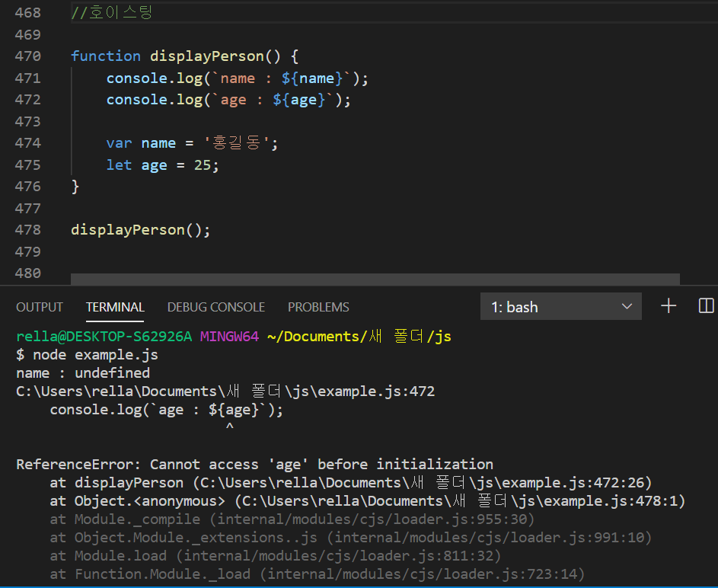718x588 pixels.
Task: Click the 'C:\Users\rella\Documents' example.js:472 path line
Action: [x=225, y=391]
